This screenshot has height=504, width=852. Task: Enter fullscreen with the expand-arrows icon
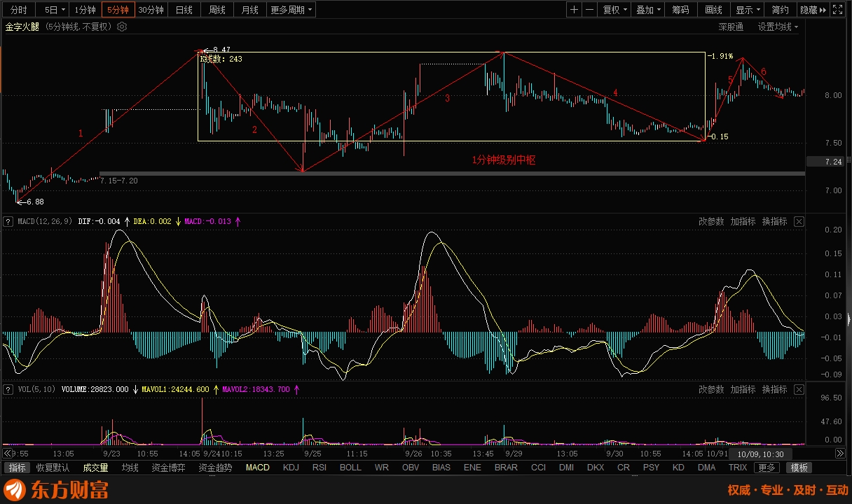pos(837,10)
